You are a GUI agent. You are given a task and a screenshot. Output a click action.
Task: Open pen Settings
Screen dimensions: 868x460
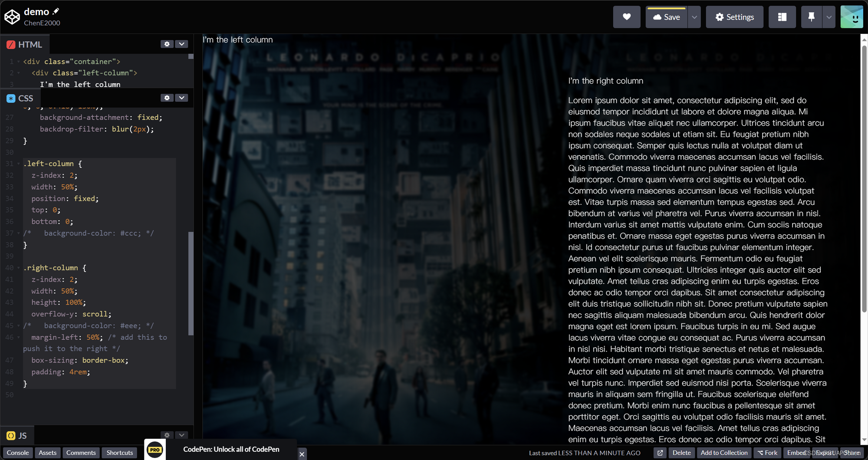tap(734, 17)
